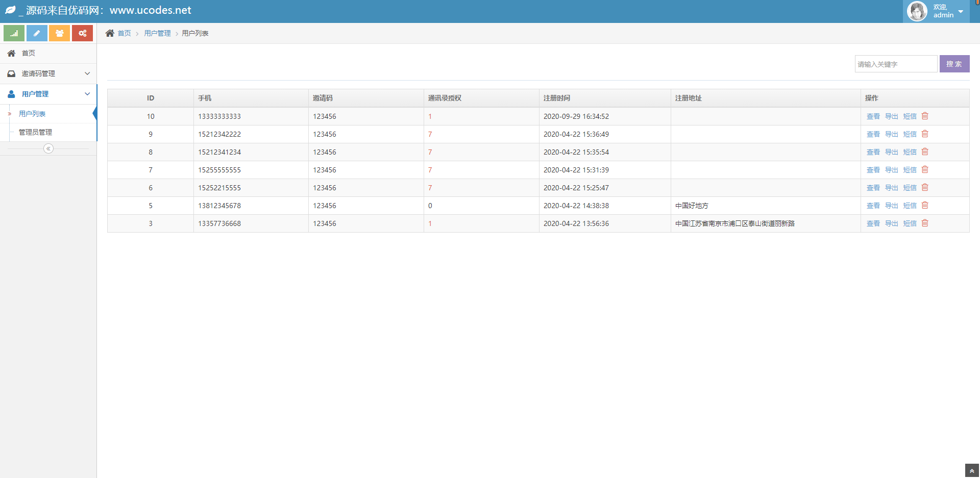This screenshot has width=980, height=478.
Task: Go to 首页 in sidebar menu
Action: coord(29,53)
